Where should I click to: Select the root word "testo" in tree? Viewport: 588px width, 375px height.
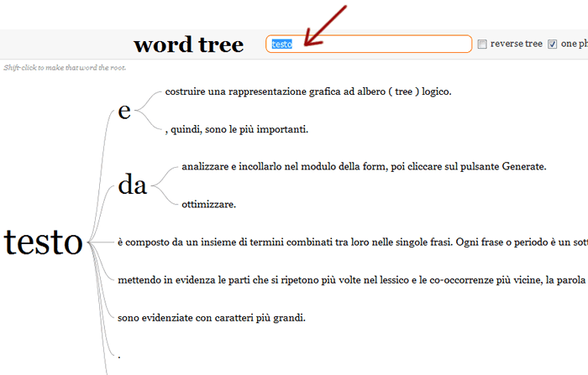coord(44,242)
